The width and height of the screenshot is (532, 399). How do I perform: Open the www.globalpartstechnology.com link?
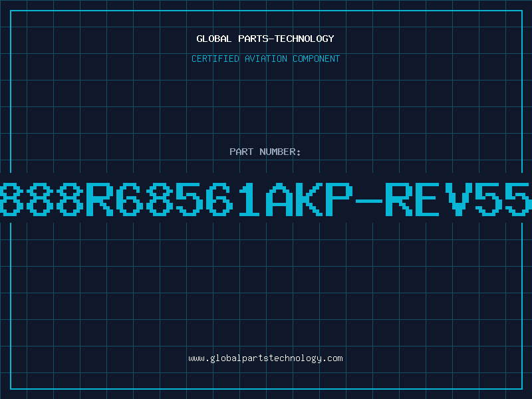265,358
